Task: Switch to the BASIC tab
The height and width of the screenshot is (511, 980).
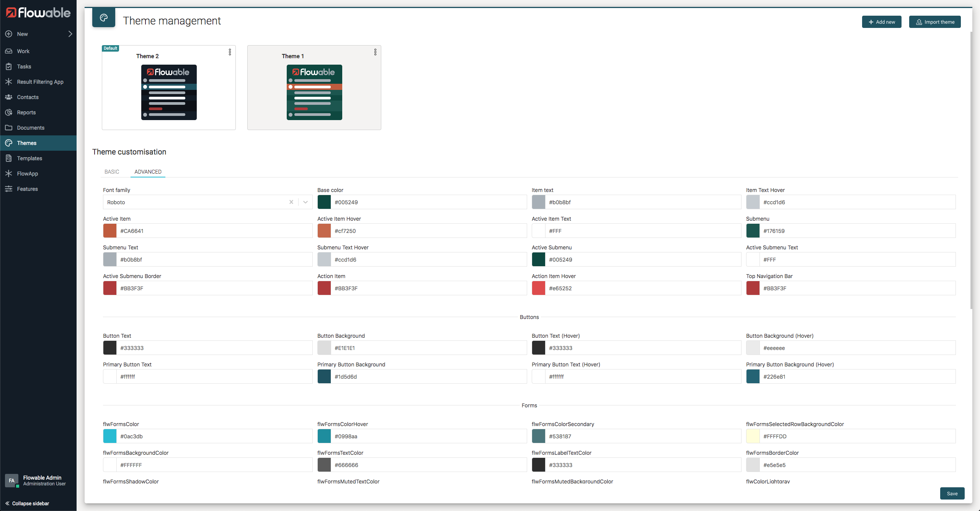Action: tap(112, 172)
